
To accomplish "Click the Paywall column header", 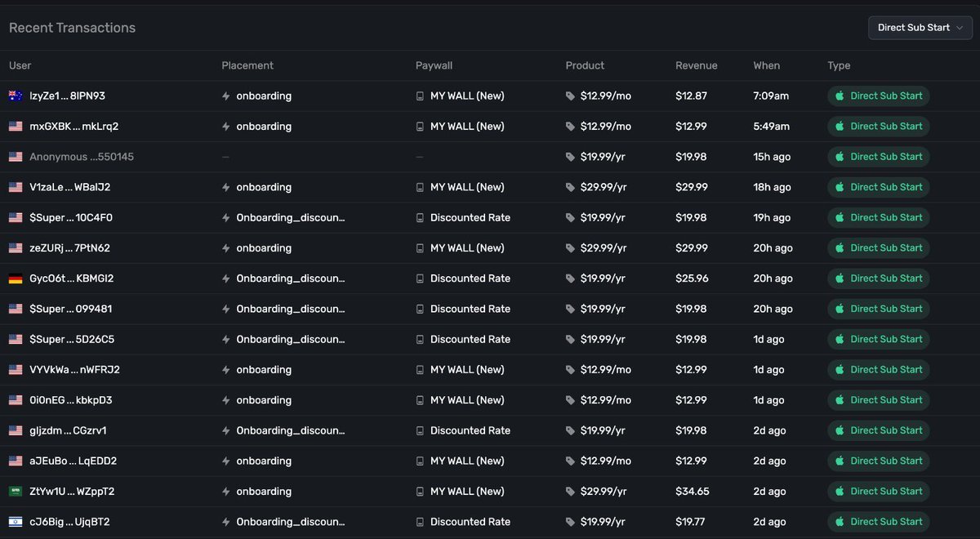I will pos(434,65).
